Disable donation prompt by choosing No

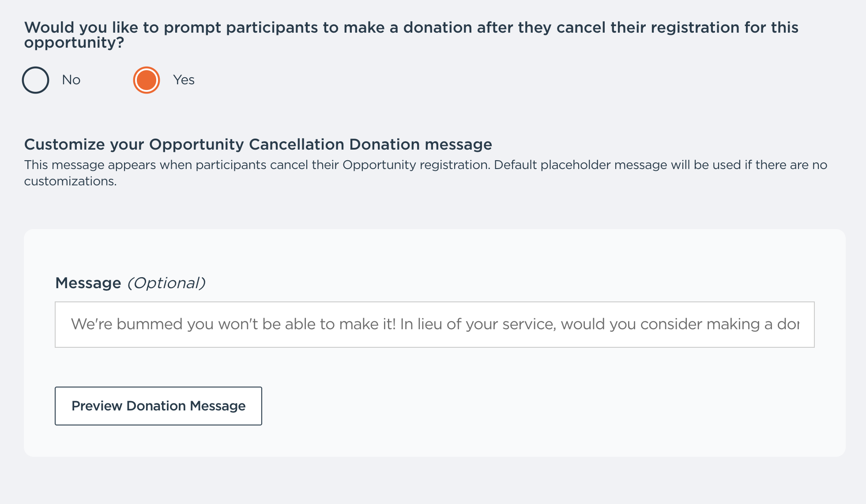tap(35, 80)
